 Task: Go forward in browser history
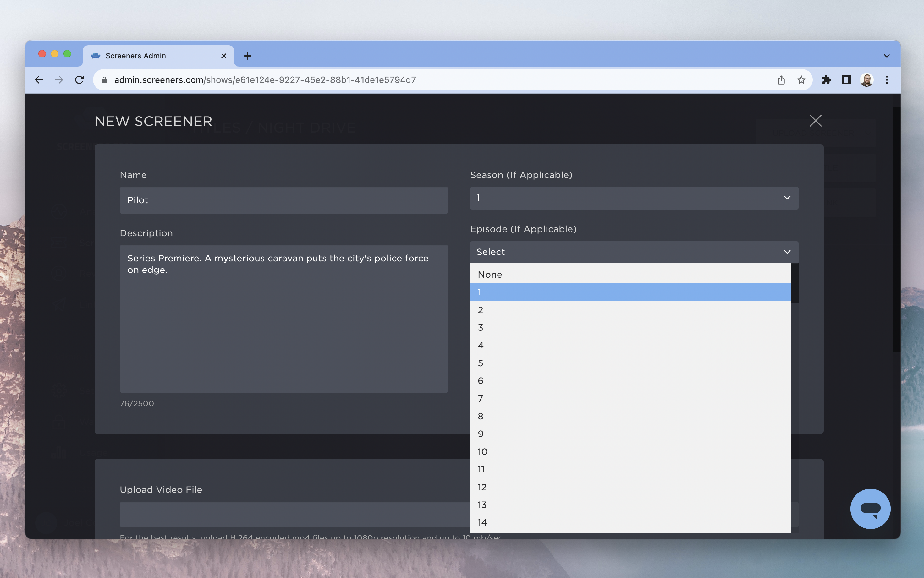pyautogui.click(x=59, y=80)
